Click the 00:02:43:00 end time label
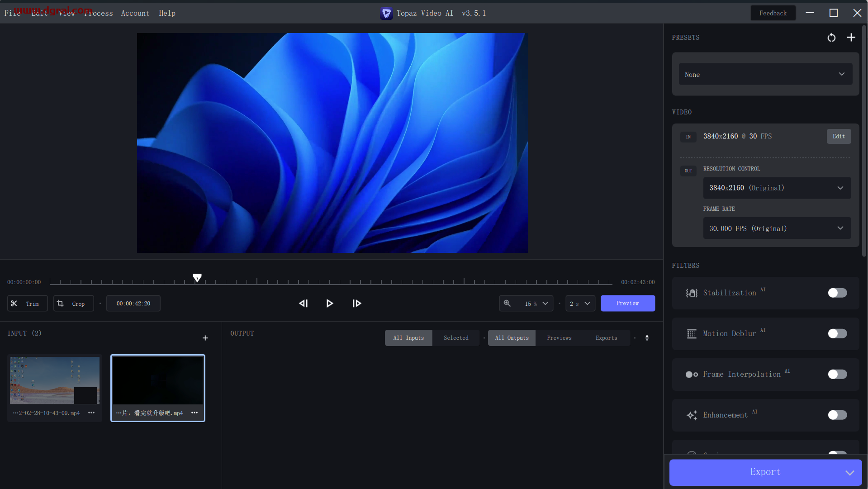 [x=638, y=282]
